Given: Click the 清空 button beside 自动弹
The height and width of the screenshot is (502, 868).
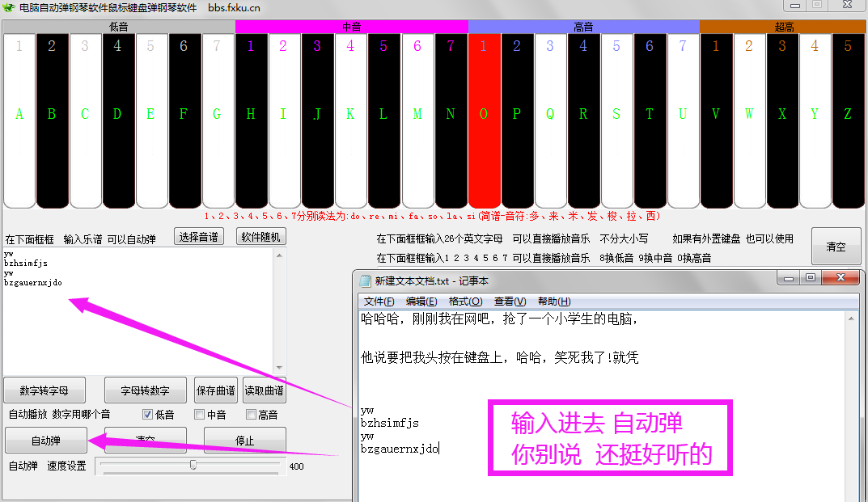Looking at the screenshot, I should click(x=145, y=441).
